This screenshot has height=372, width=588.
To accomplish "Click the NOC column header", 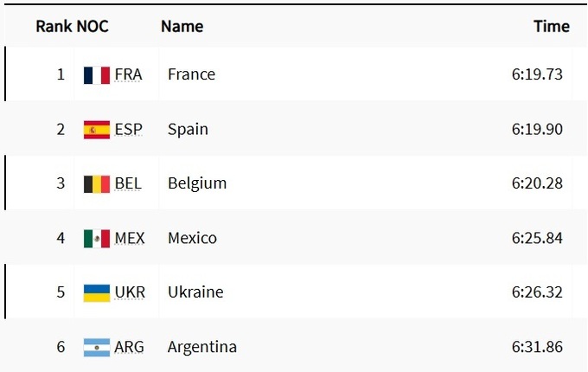I will click(93, 26).
